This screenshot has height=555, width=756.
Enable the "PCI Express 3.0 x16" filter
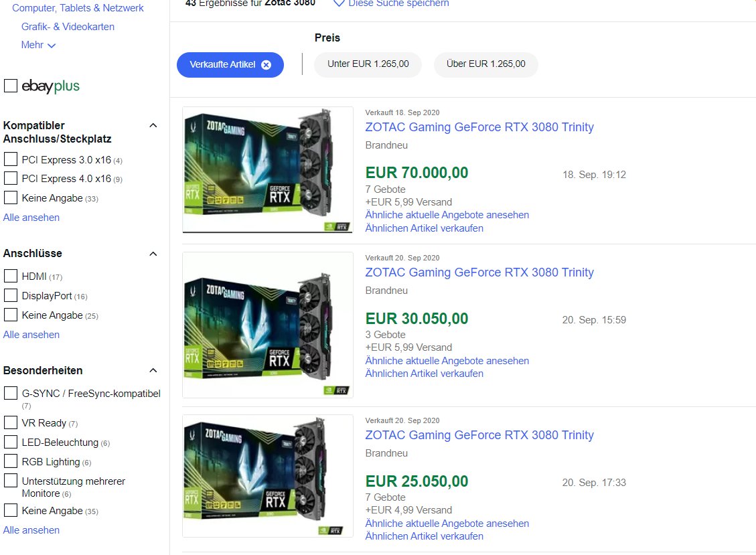tap(10, 159)
